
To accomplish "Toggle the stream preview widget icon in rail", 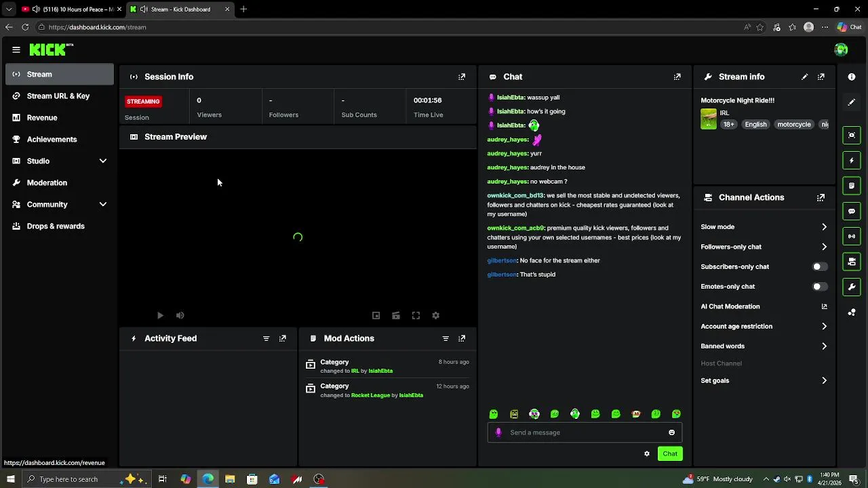I will click(x=852, y=135).
